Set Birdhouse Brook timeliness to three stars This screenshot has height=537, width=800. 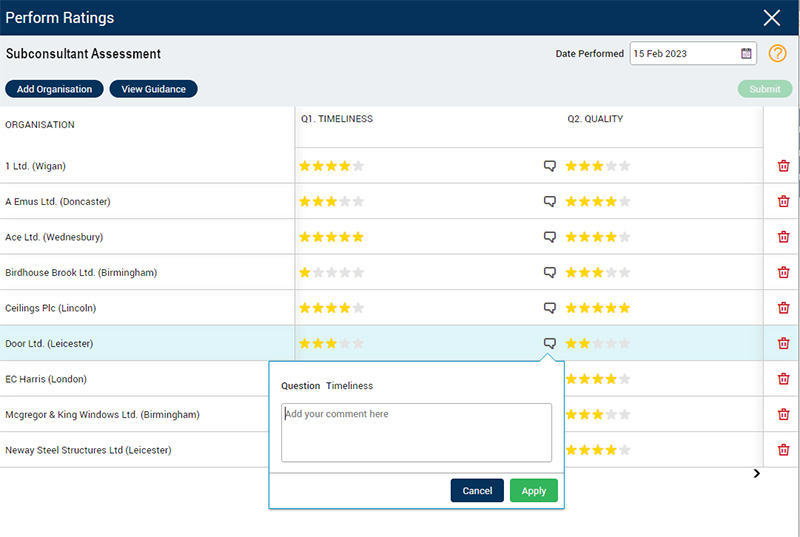(x=331, y=272)
